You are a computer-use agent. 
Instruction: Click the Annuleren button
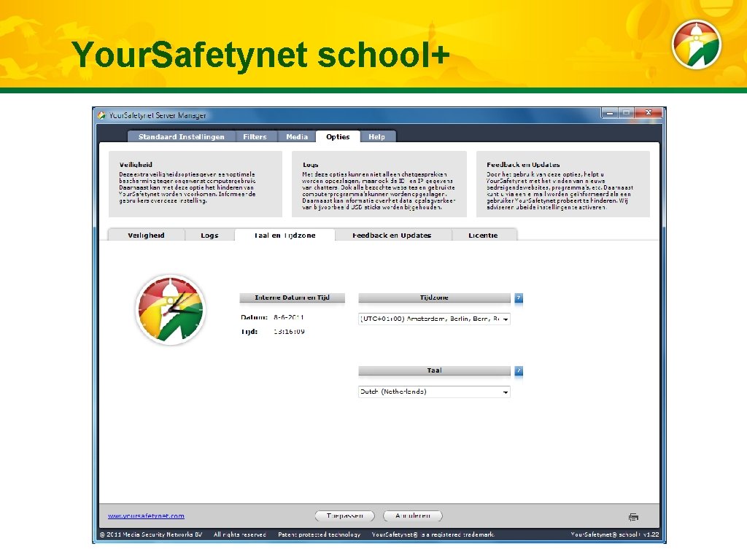point(413,516)
